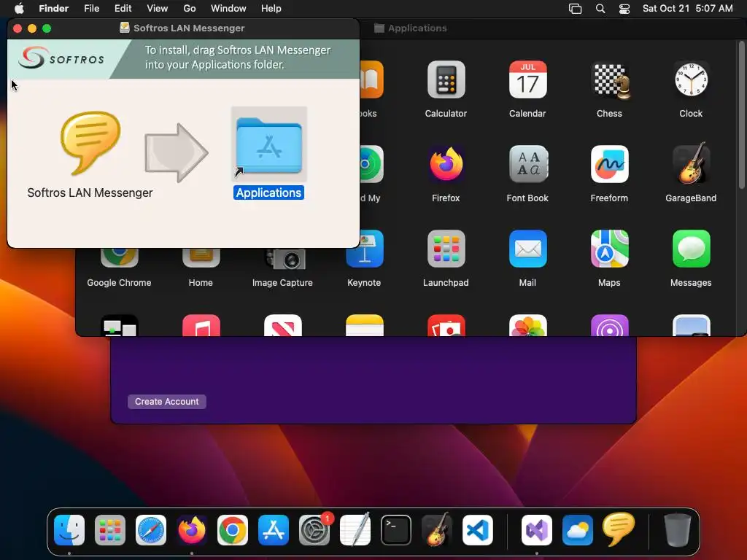Open the File menu
The image size is (747, 560).
[x=91, y=9]
